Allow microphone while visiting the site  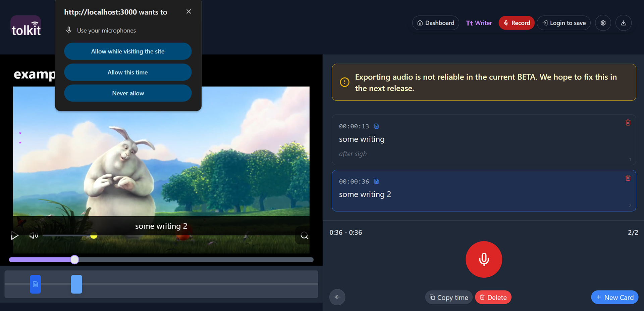point(128,51)
